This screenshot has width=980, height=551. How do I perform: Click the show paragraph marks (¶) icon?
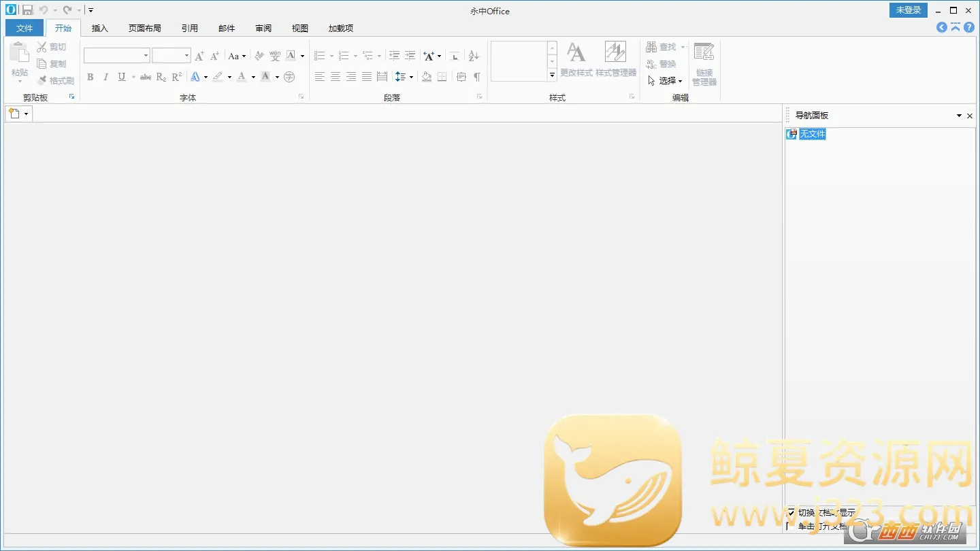[477, 77]
